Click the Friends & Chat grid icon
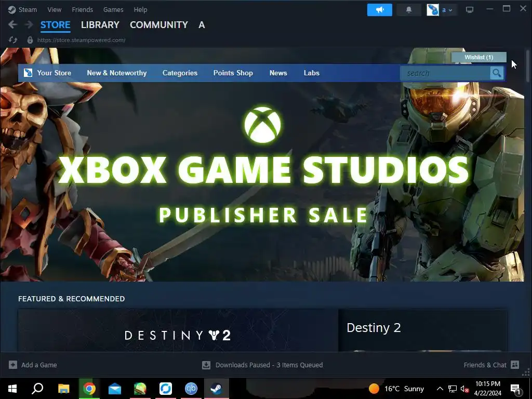Image resolution: width=532 pixels, height=399 pixels. (x=515, y=365)
